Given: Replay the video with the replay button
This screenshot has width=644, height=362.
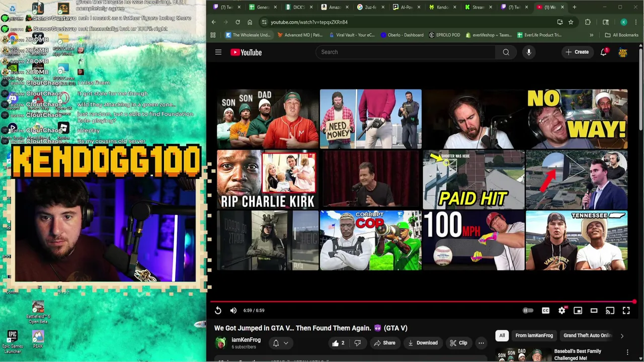Looking at the screenshot, I should point(218,310).
